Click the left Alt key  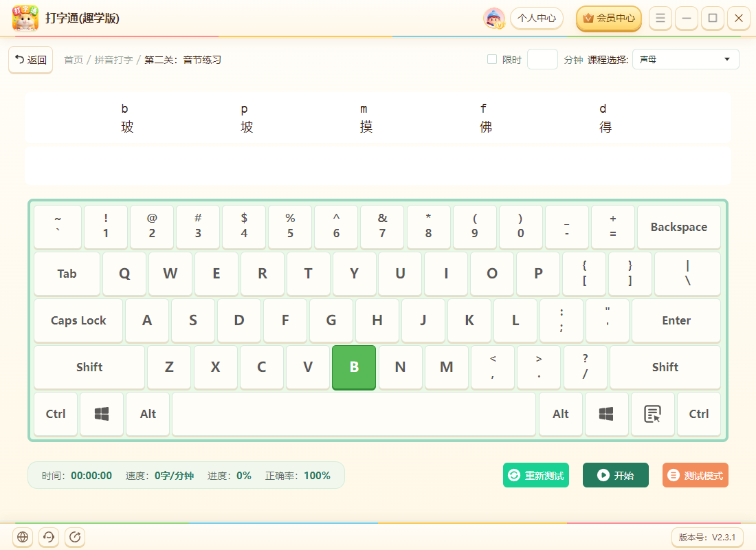(x=148, y=414)
